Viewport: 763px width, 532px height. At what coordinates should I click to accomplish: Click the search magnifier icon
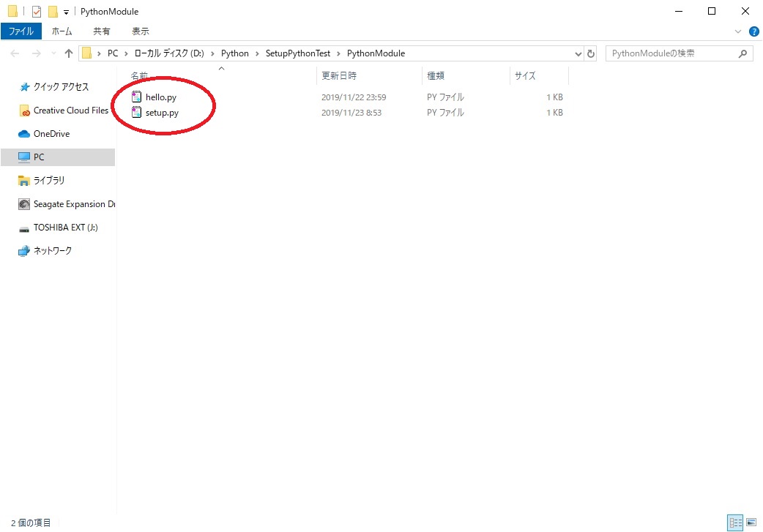(742, 53)
